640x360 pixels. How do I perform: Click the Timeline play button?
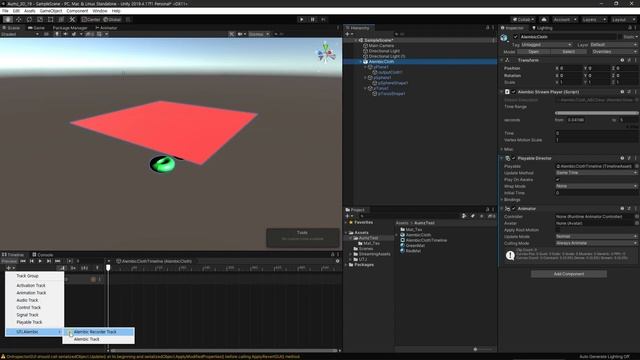(x=40, y=261)
